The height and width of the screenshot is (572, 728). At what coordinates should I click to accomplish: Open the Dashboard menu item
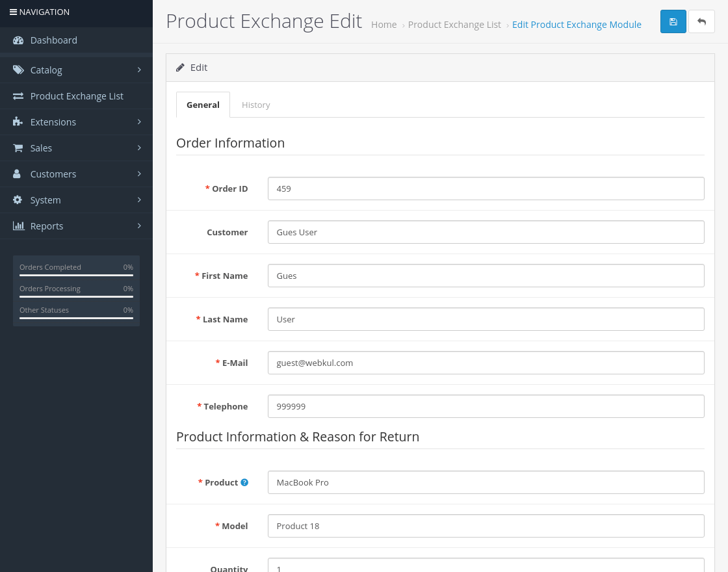pyautogui.click(x=76, y=40)
